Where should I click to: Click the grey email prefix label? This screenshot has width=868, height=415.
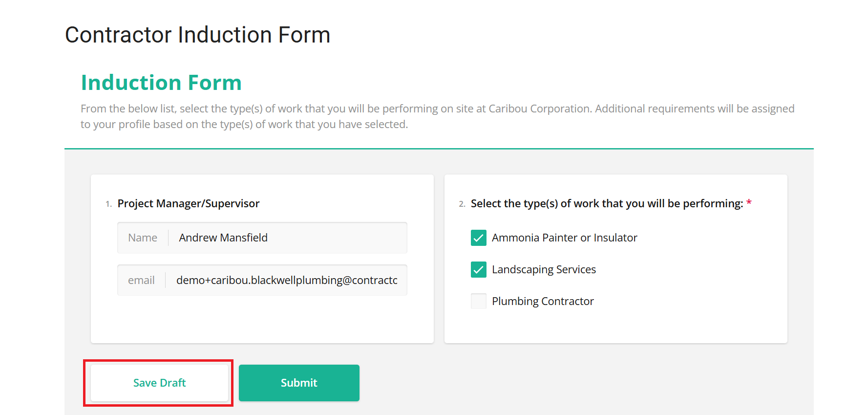(x=141, y=280)
